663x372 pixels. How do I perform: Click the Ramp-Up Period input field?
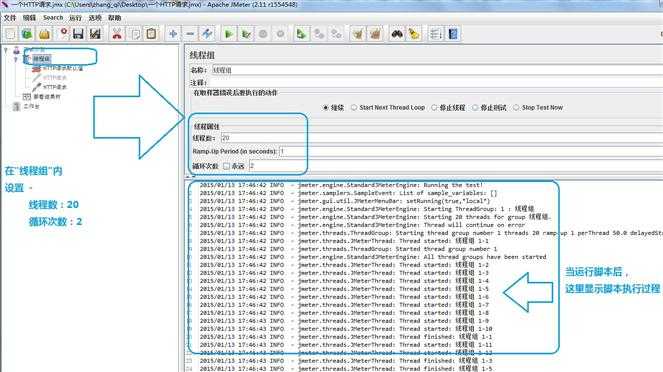(471, 151)
